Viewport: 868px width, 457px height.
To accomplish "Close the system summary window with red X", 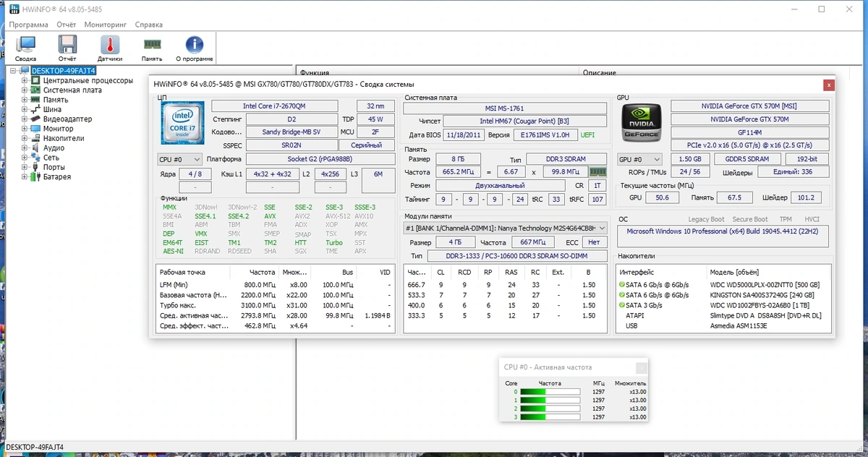I will point(828,85).
